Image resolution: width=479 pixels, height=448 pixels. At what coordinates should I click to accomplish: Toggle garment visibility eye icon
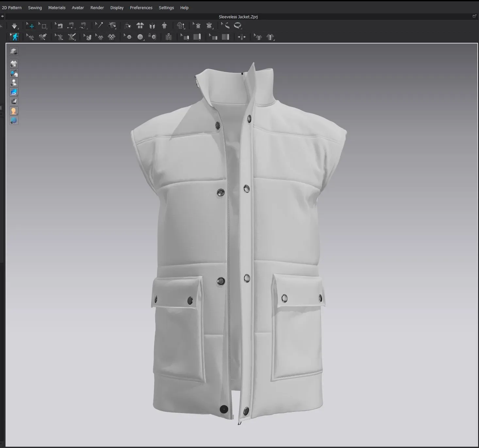click(14, 64)
